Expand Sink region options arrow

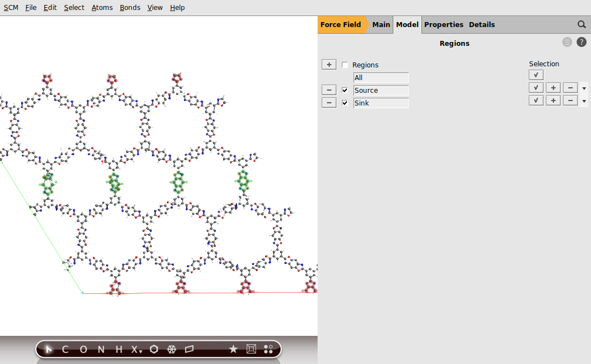click(584, 102)
